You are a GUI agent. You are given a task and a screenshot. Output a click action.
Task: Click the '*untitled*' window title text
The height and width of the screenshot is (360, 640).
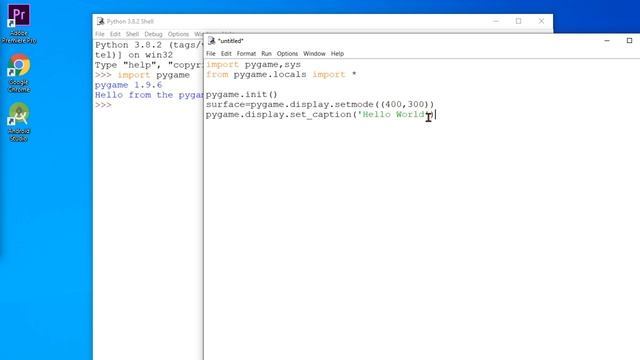point(231,41)
